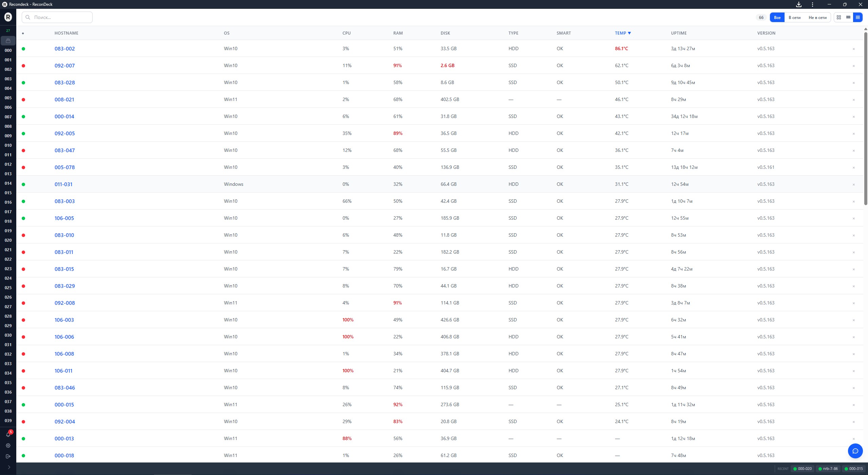Click the Поиск search field

pos(57,17)
